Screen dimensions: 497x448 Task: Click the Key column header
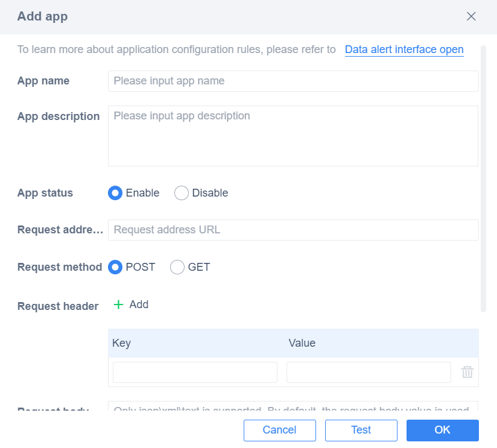tap(121, 343)
